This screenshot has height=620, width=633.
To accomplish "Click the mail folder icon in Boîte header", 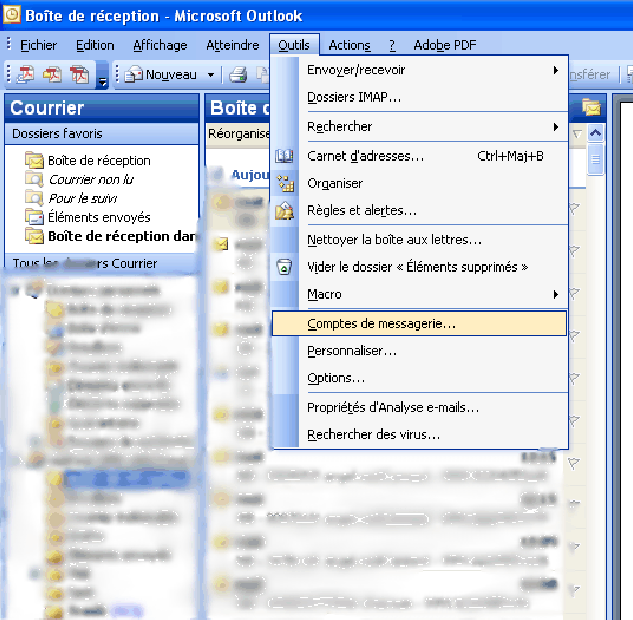I will pyautogui.click(x=591, y=107).
